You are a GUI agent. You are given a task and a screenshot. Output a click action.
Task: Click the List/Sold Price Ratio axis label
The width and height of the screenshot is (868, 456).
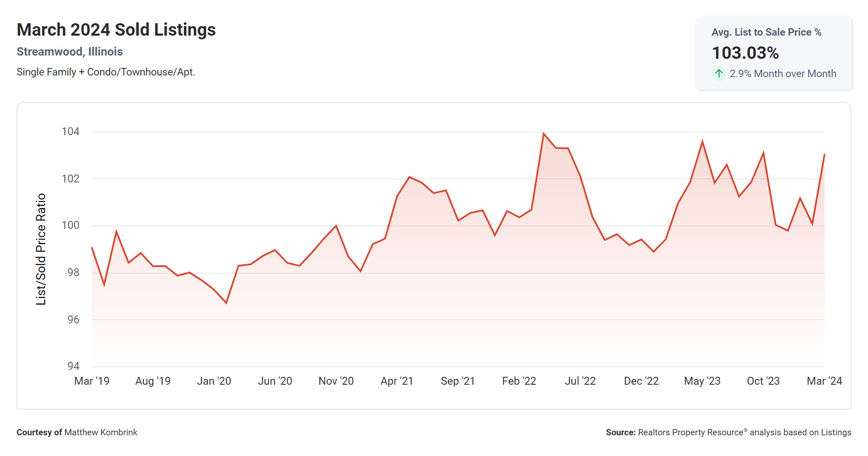click(41, 249)
